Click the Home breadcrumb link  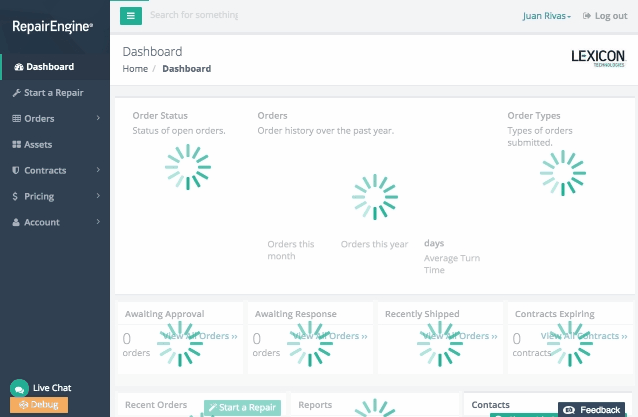coord(135,69)
